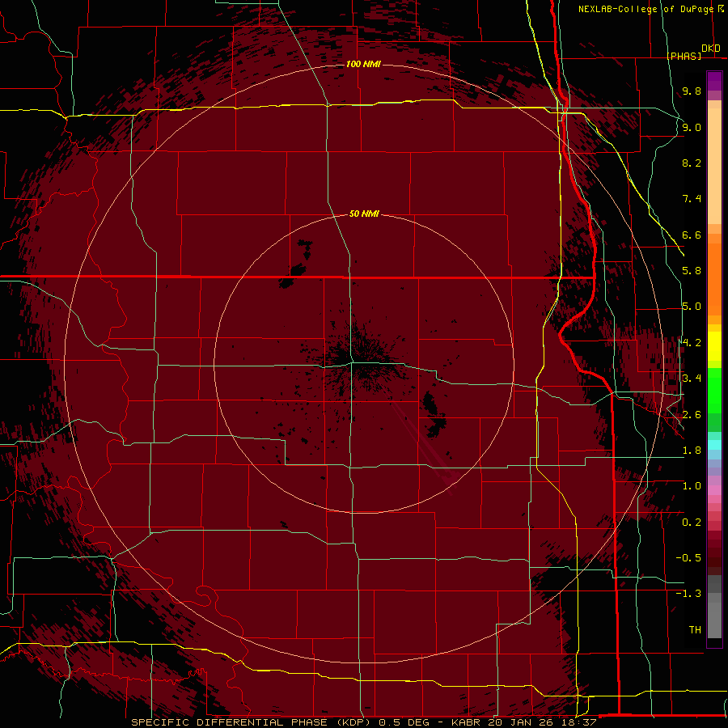This screenshot has width=728, height=728.
Task: Select the purple segment atop the color bar
Action: 714,82
